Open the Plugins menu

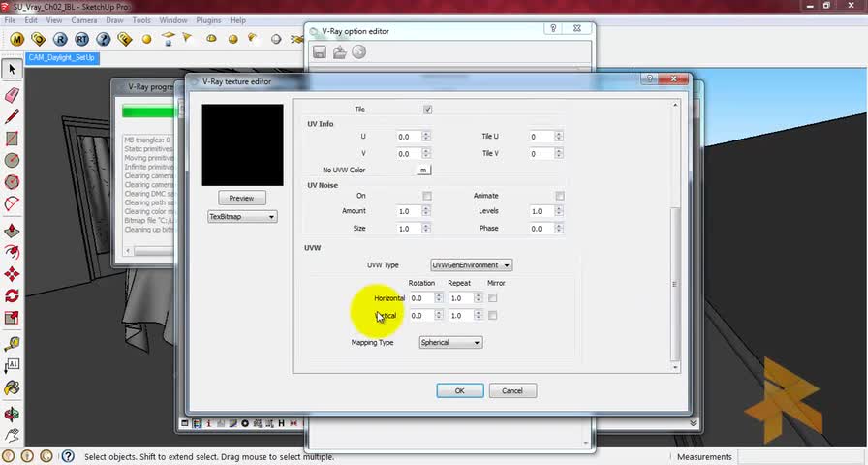208,20
